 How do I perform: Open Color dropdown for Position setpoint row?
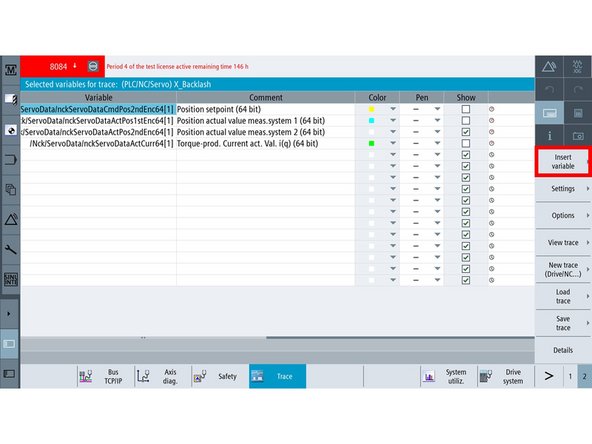click(393, 109)
